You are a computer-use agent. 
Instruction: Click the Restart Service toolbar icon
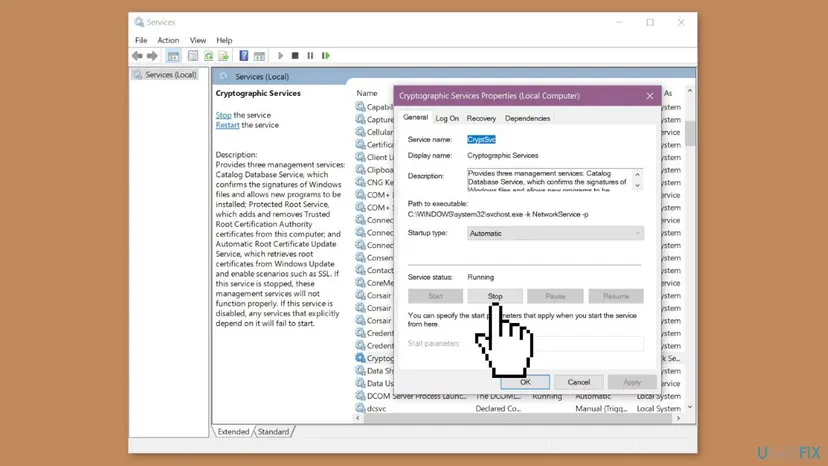(x=326, y=55)
